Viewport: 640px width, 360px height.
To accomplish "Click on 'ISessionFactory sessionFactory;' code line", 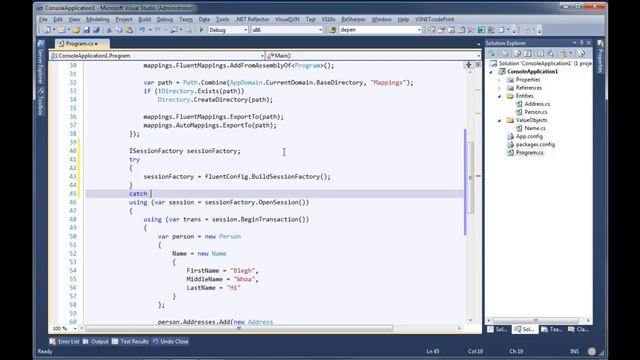I will click(185, 151).
